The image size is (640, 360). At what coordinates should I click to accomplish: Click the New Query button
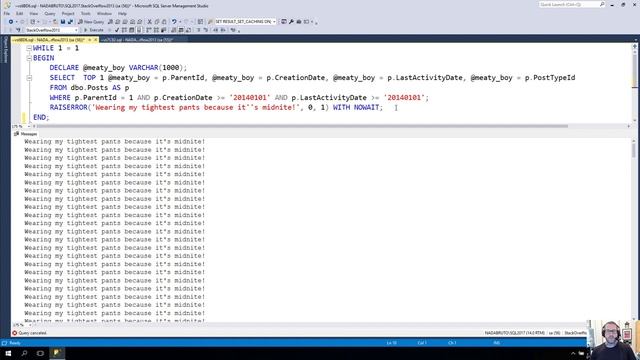click(x=91, y=22)
